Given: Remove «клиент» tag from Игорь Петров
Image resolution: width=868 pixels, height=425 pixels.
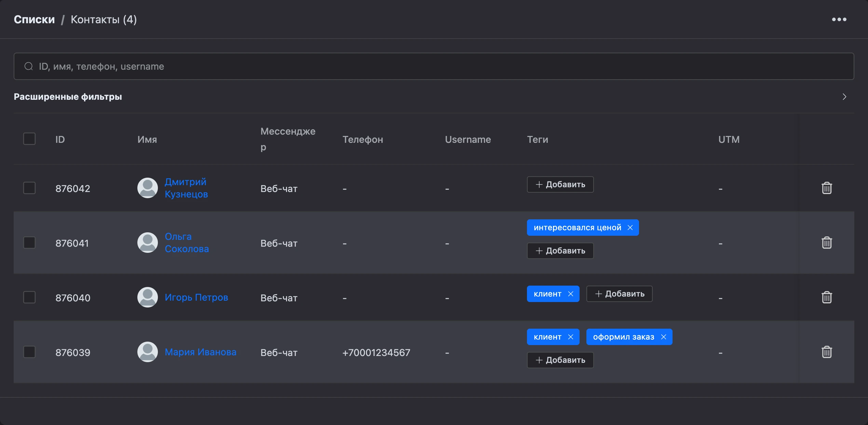Looking at the screenshot, I should click(571, 294).
